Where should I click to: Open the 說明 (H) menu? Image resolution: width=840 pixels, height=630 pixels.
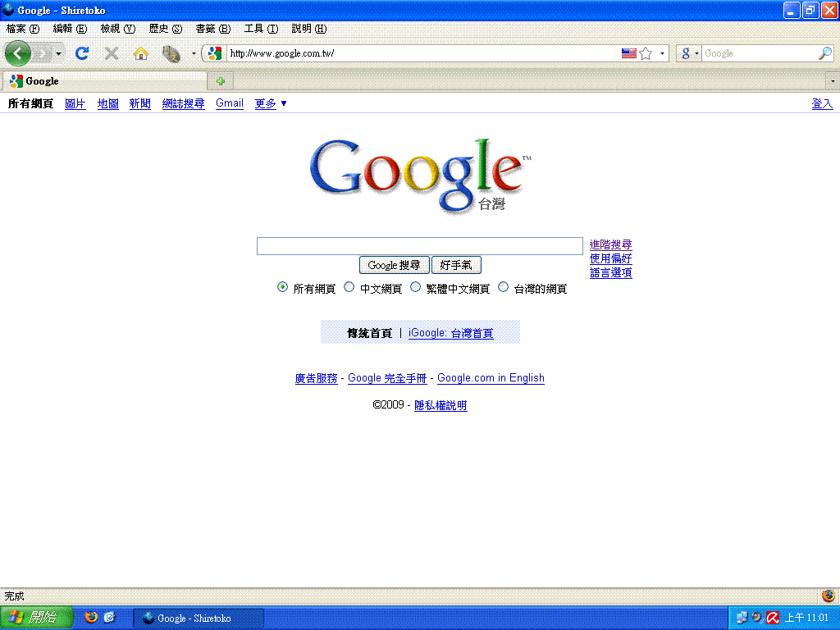tap(308, 29)
